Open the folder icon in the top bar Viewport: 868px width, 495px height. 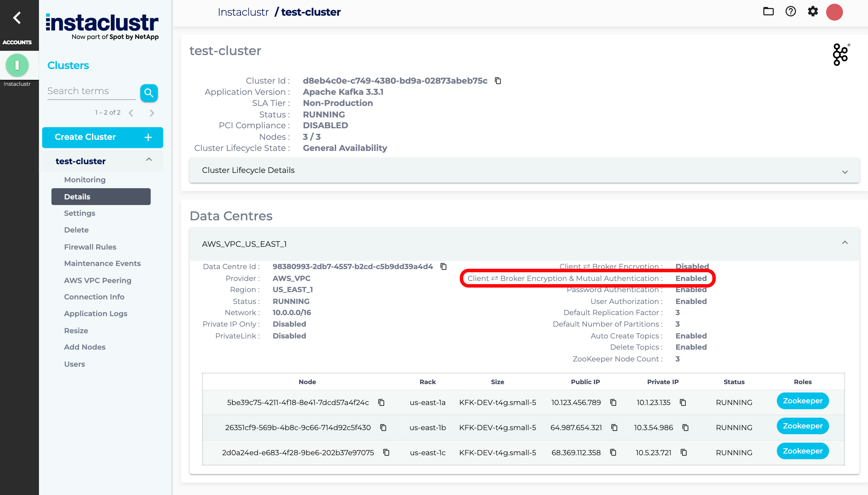pos(768,12)
